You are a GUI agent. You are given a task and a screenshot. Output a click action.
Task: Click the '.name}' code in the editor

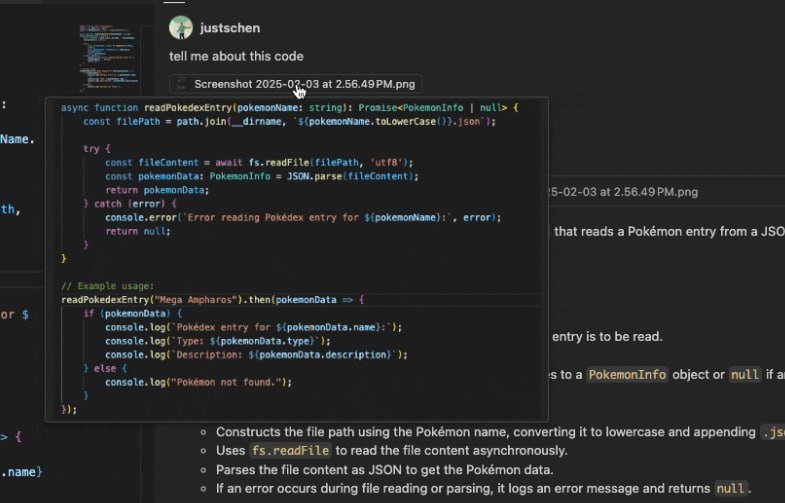(22, 472)
